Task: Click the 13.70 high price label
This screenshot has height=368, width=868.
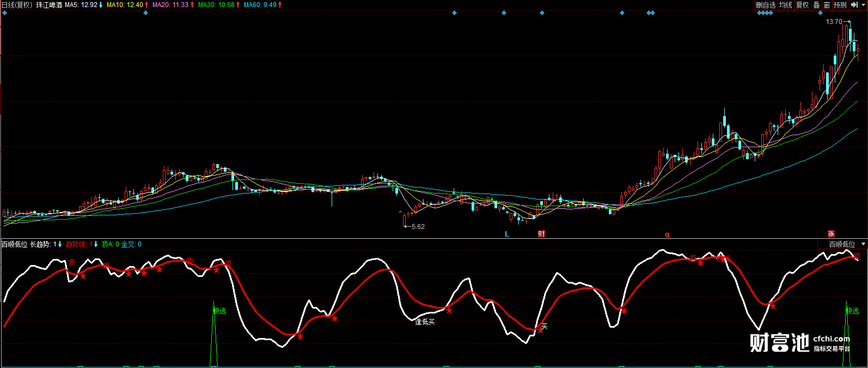Action: [x=834, y=22]
